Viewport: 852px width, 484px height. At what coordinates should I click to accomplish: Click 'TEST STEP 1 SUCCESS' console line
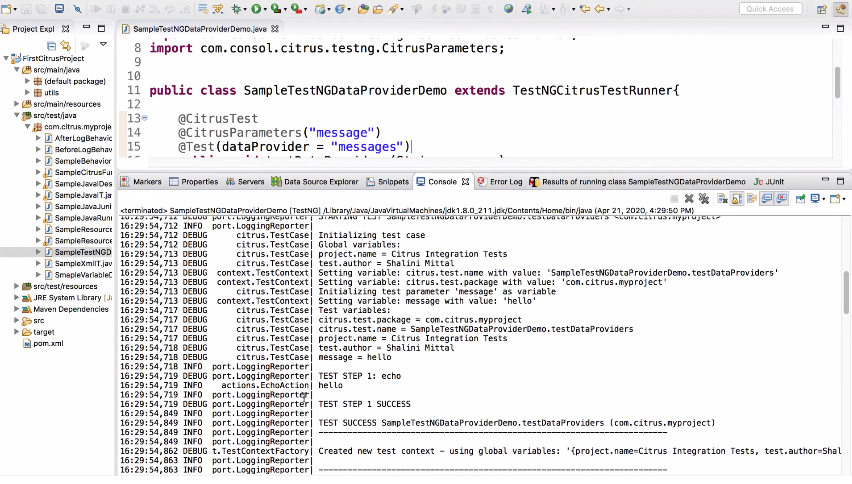365,404
